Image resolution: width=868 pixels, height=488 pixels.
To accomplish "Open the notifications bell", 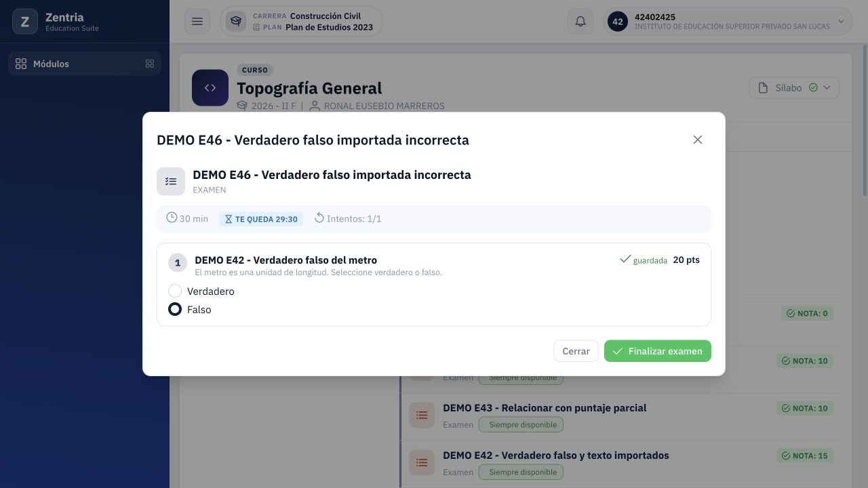I will 580,22.
